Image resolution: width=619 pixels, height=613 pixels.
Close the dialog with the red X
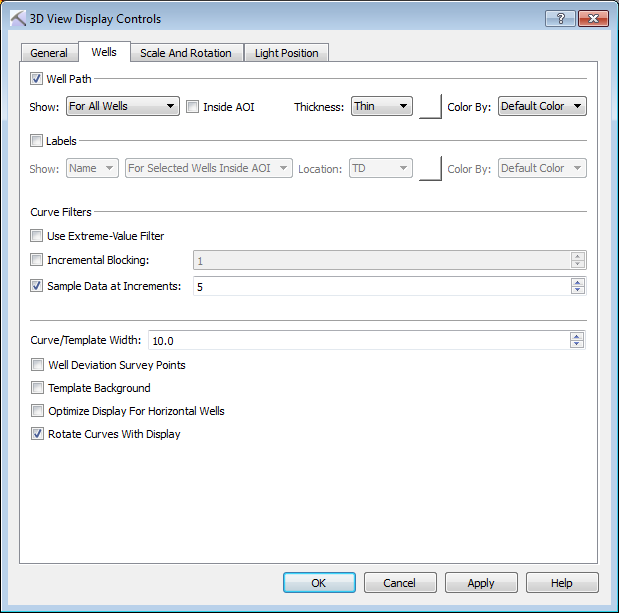click(594, 18)
